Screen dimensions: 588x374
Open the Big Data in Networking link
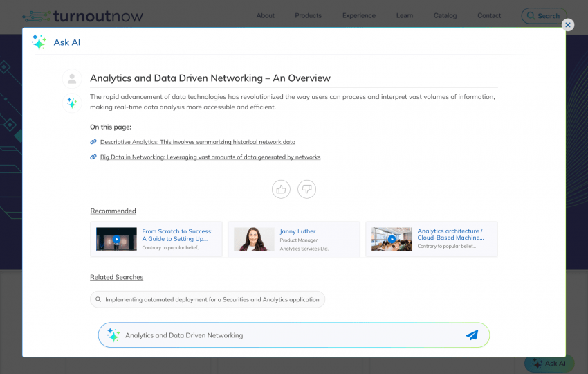click(x=210, y=157)
